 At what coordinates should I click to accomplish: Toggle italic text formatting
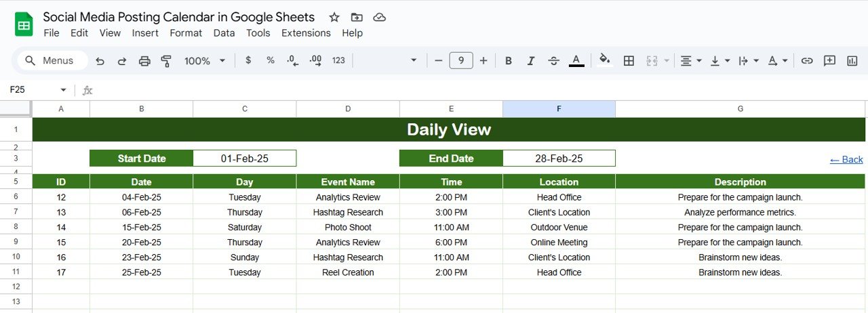pyautogui.click(x=531, y=61)
